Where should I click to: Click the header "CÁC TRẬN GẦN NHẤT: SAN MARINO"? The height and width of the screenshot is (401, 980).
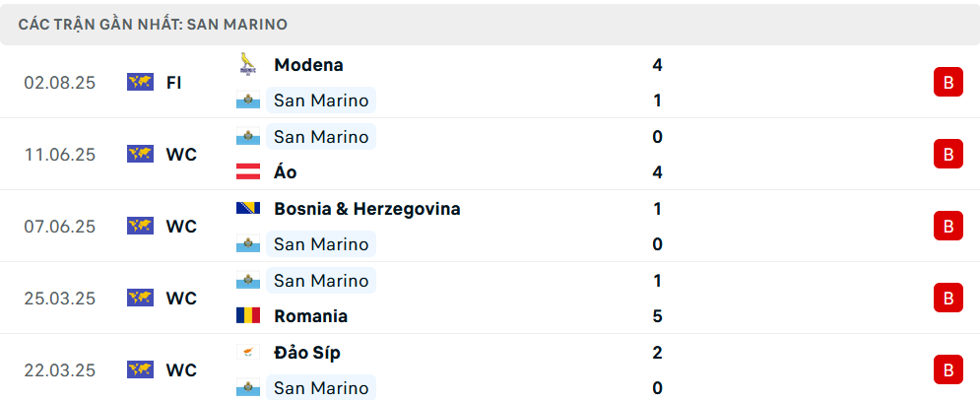[153, 24]
